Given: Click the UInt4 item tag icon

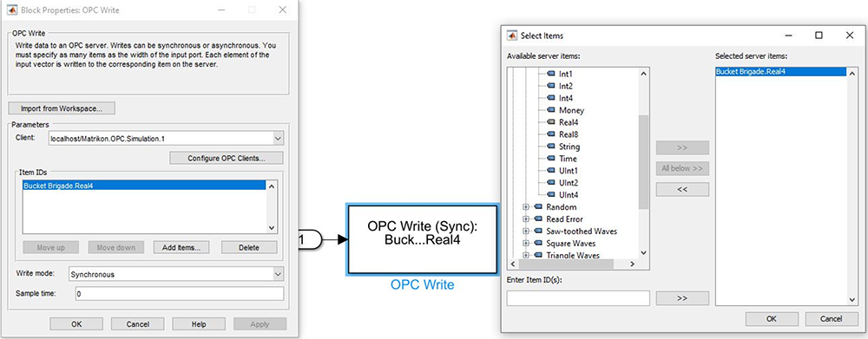Looking at the screenshot, I should [551, 195].
